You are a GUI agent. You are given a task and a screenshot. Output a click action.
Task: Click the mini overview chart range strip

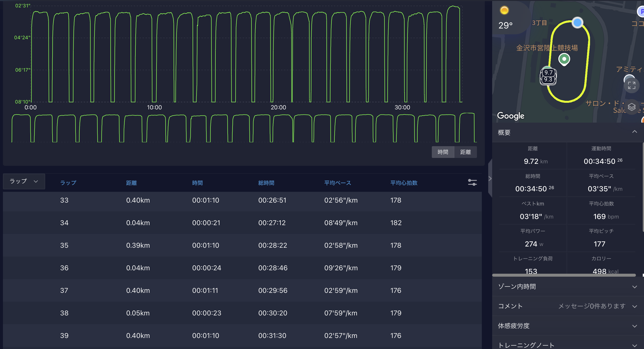(x=244, y=128)
